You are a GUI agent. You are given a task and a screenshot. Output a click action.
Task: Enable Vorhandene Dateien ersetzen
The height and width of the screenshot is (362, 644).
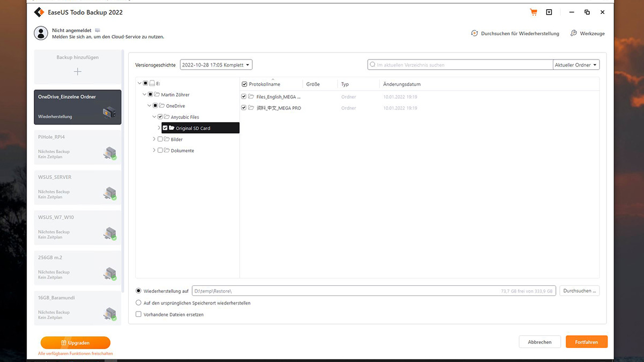coord(138,314)
